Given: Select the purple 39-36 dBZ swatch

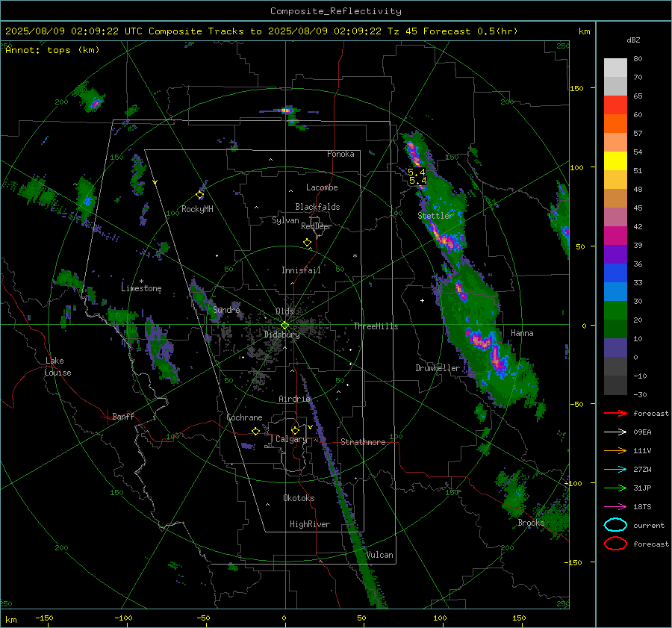Looking at the screenshot, I should (x=615, y=255).
